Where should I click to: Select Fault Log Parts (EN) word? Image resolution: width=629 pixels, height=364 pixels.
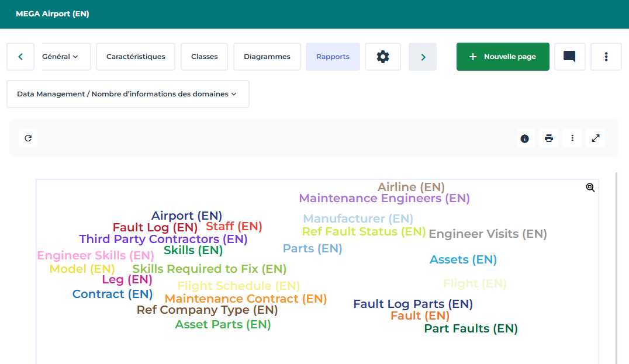413,304
